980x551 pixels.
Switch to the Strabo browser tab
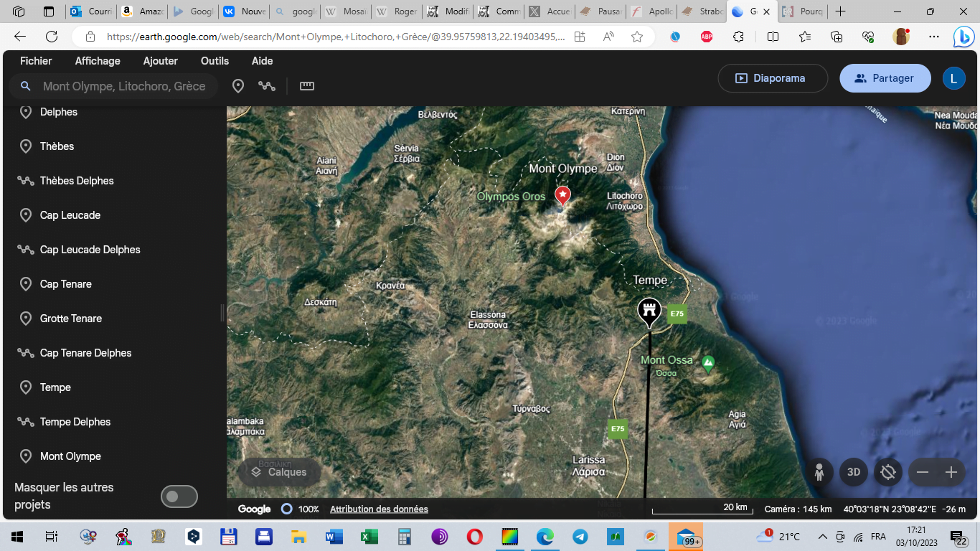pos(701,11)
